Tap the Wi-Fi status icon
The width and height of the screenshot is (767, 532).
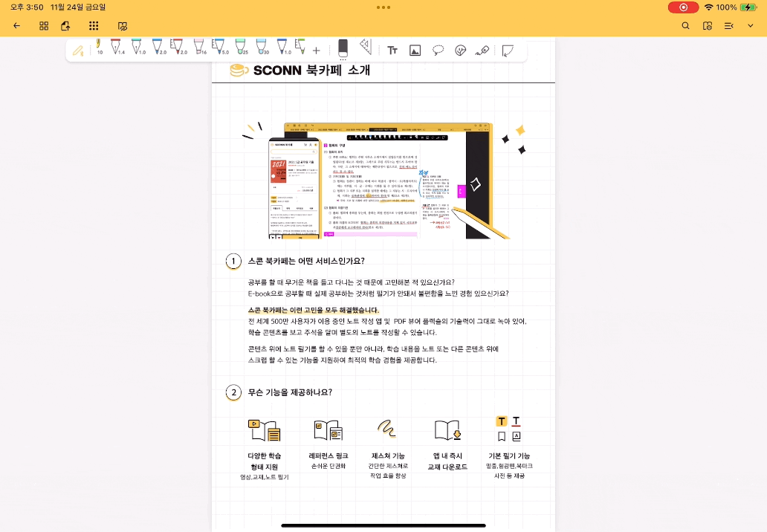point(708,7)
